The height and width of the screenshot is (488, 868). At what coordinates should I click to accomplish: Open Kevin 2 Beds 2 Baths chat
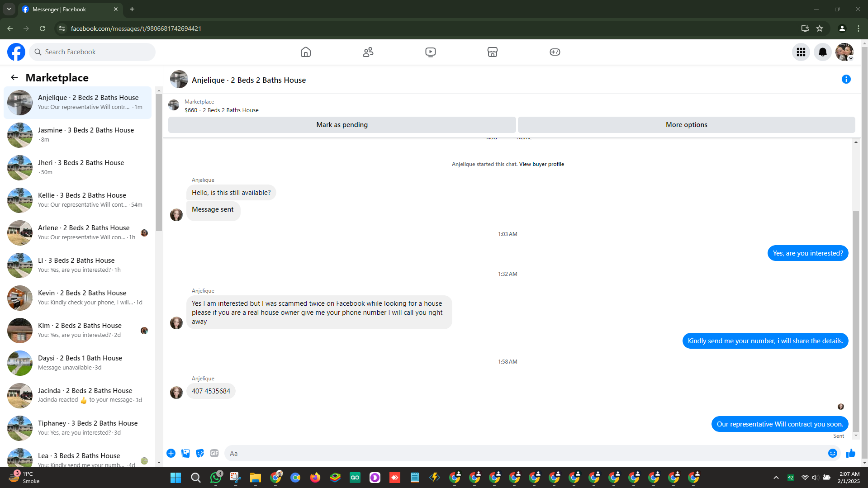(78, 298)
